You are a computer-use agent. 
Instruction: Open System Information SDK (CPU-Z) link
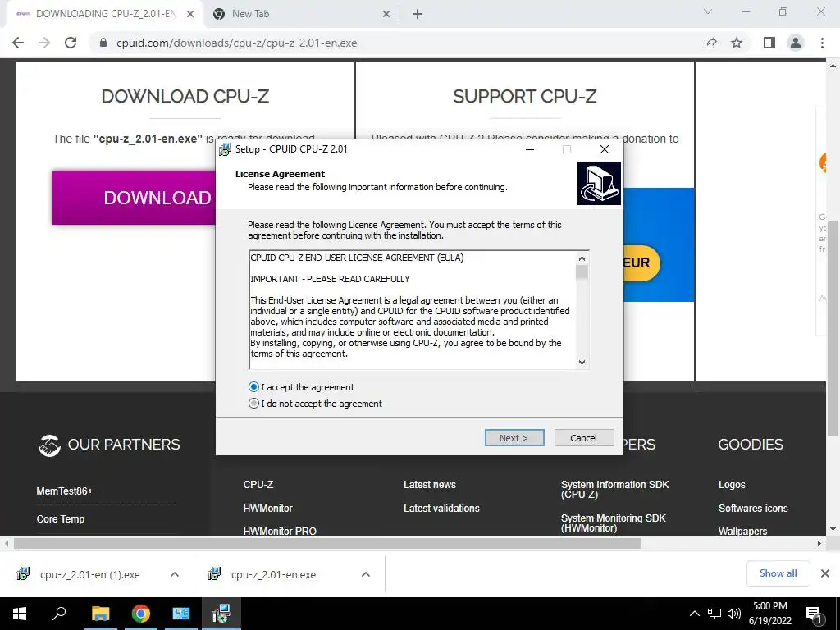pyautogui.click(x=615, y=489)
